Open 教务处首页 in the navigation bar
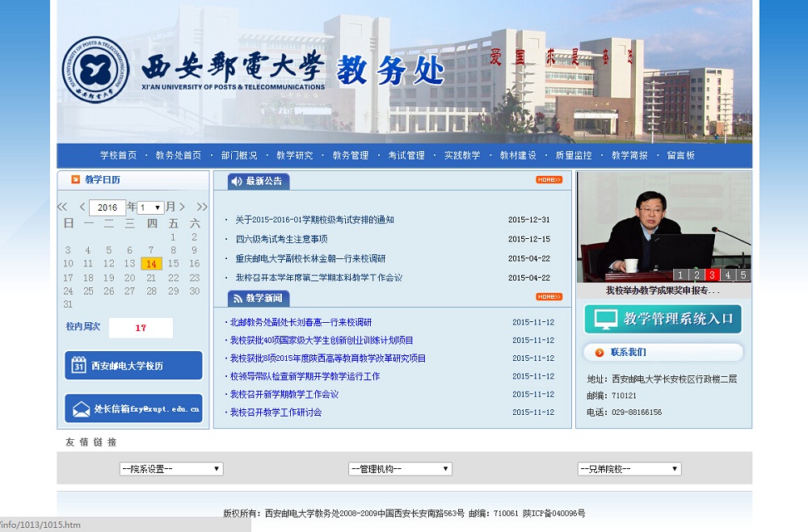This screenshot has height=532, width=808. [x=179, y=156]
